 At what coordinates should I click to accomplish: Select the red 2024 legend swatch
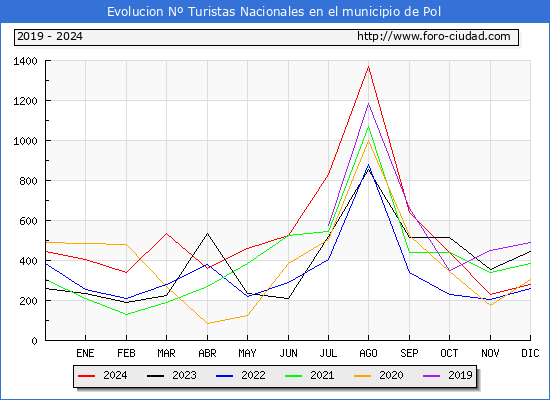[x=87, y=376]
